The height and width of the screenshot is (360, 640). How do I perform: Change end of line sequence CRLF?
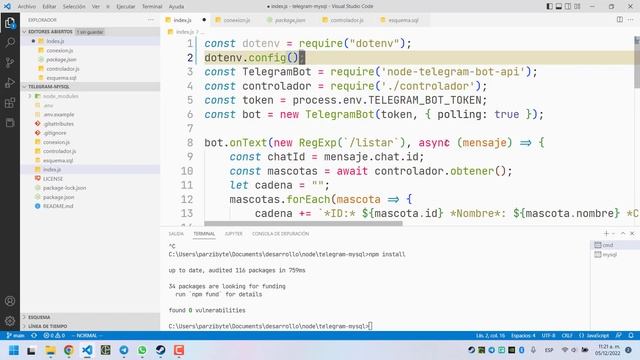[x=567, y=336]
